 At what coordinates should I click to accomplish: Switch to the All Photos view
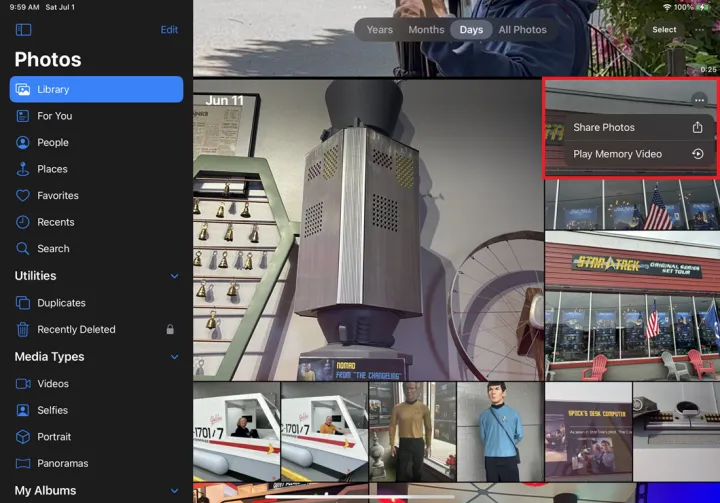[522, 30]
